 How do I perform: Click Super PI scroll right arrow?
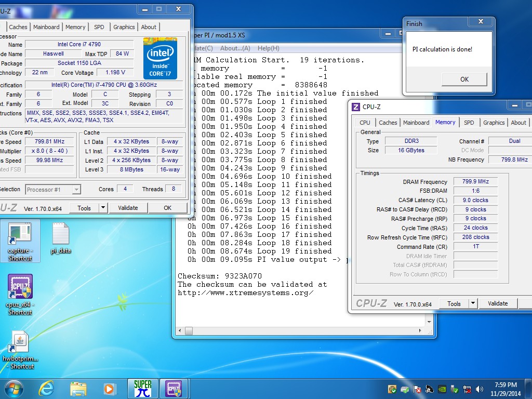[x=420, y=330]
